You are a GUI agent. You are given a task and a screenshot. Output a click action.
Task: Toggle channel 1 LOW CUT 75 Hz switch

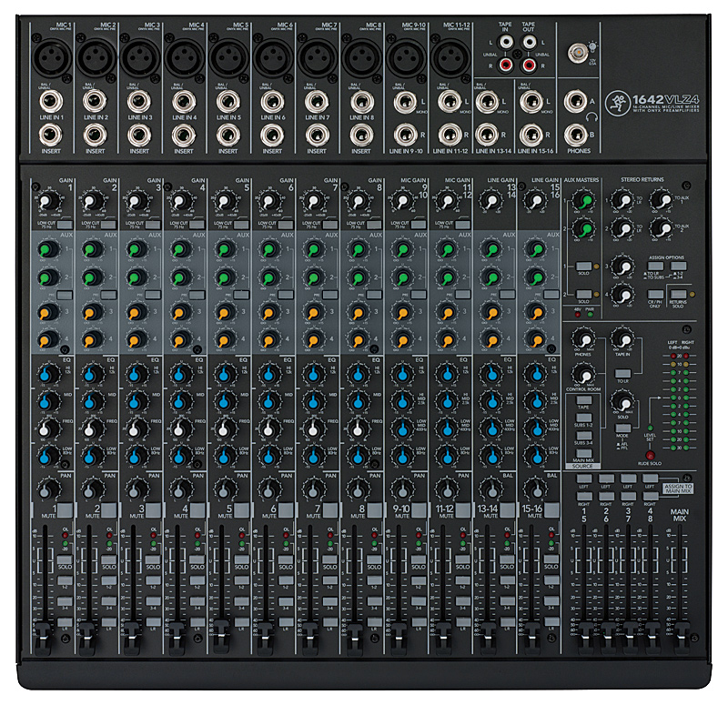point(65,225)
